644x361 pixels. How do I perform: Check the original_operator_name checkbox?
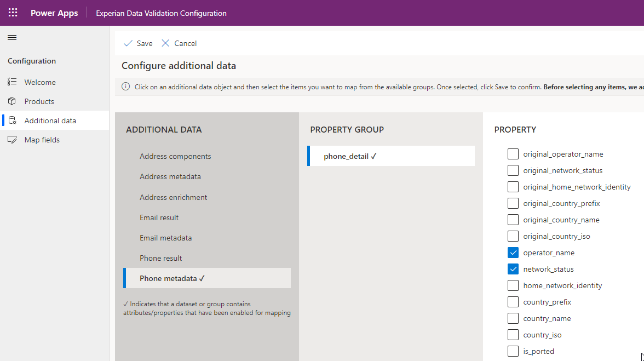pyautogui.click(x=513, y=154)
